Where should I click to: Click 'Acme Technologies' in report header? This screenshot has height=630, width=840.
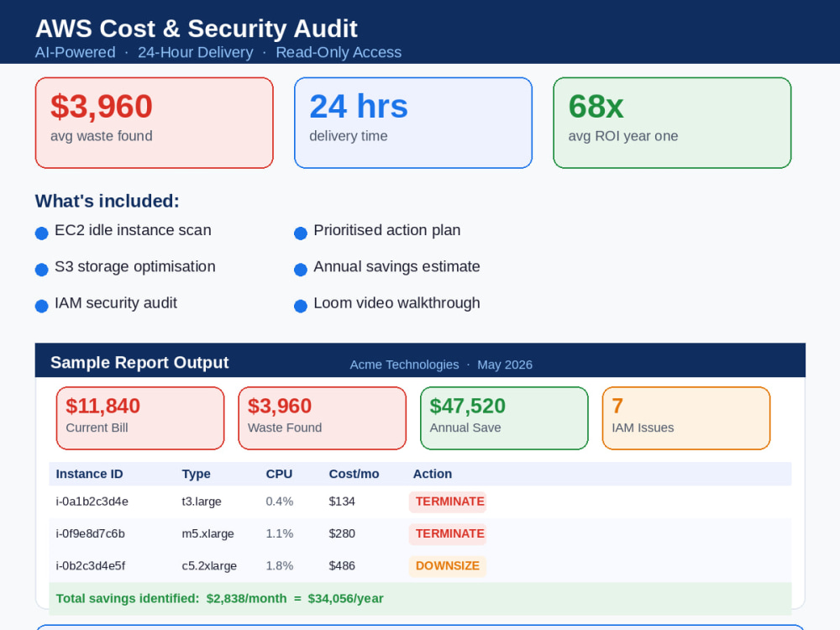coord(405,365)
